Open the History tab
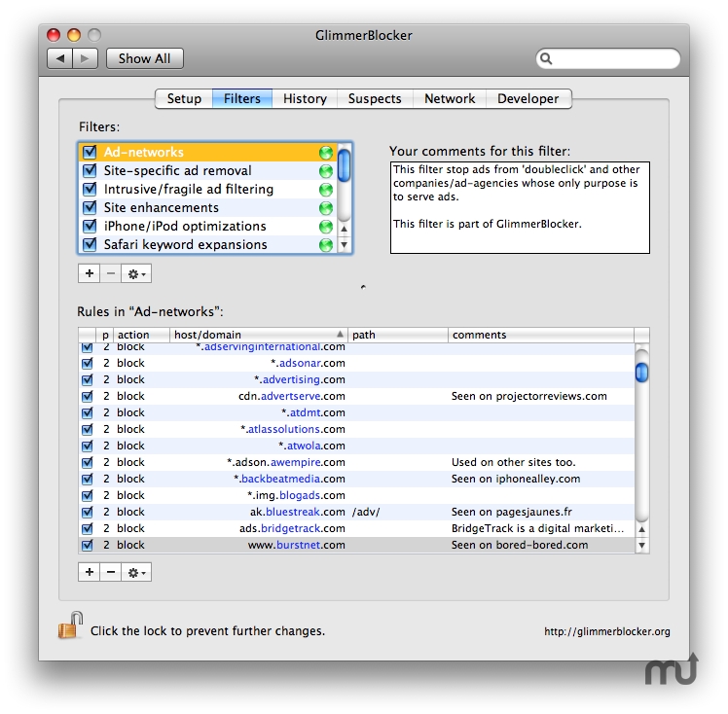This screenshot has height=714, width=728. 305,99
